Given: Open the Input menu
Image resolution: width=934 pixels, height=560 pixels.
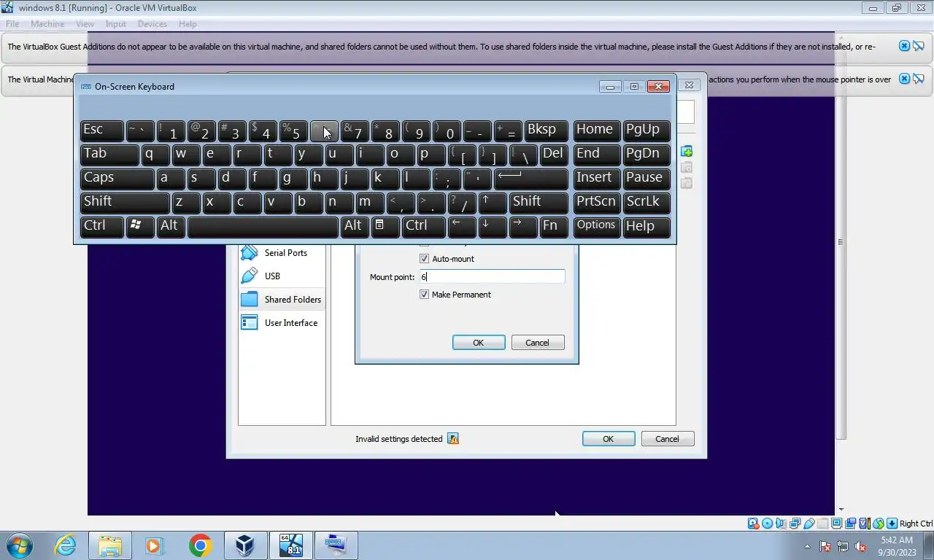Looking at the screenshot, I should 115,24.
